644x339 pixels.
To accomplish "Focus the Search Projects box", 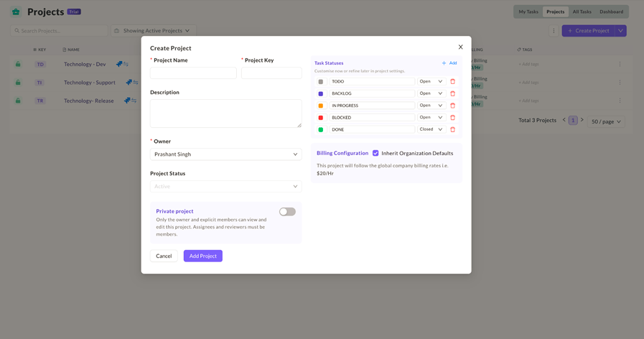I will tap(59, 31).
